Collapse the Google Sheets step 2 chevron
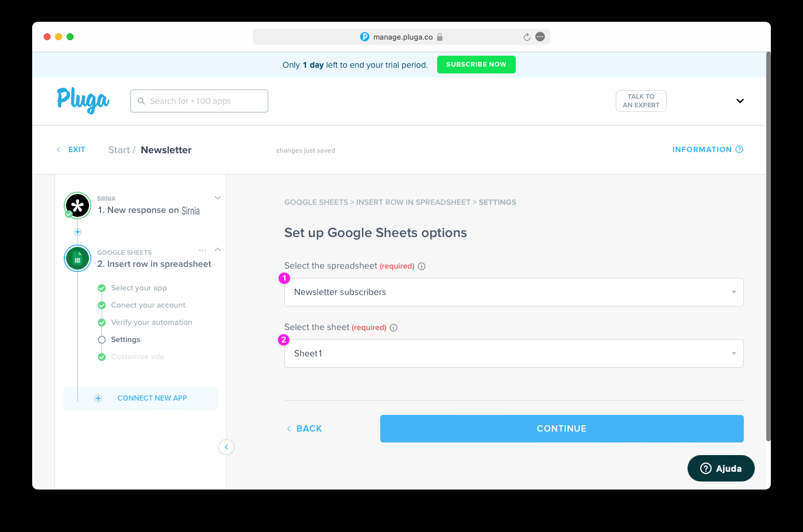This screenshot has height=532, width=803. pos(218,250)
